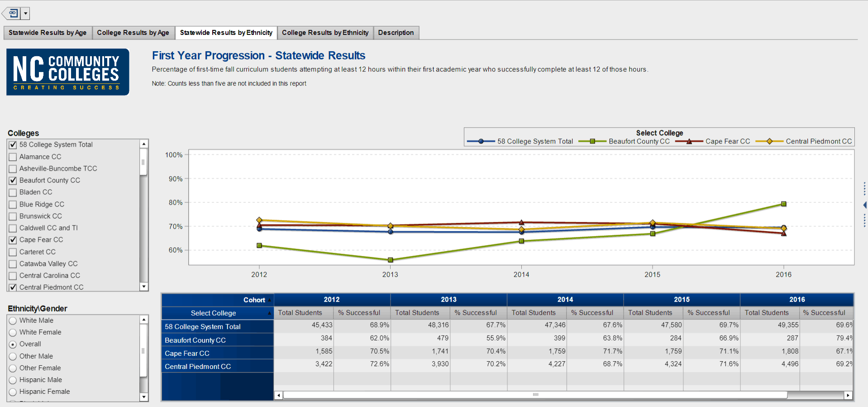Switch to the College Results by Age tab
Screen dimensions: 868x407
tap(133, 33)
